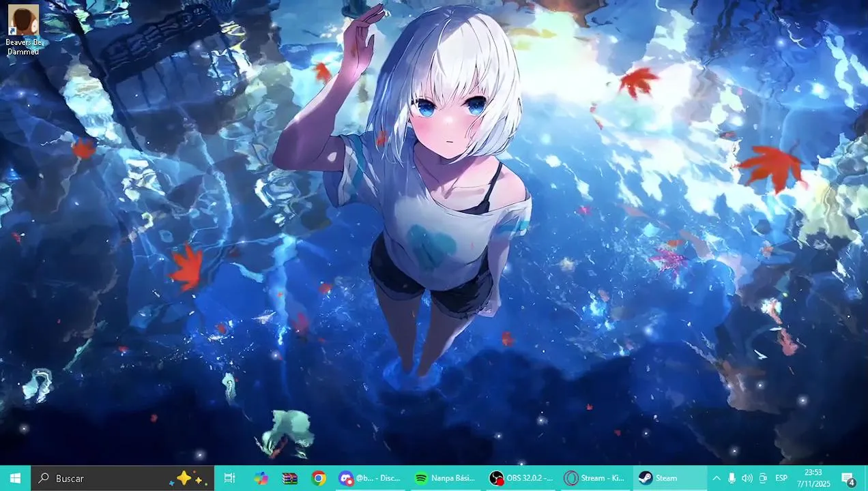Open the Windows Start menu
The width and height of the screenshot is (868, 491).
(x=15, y=478)
